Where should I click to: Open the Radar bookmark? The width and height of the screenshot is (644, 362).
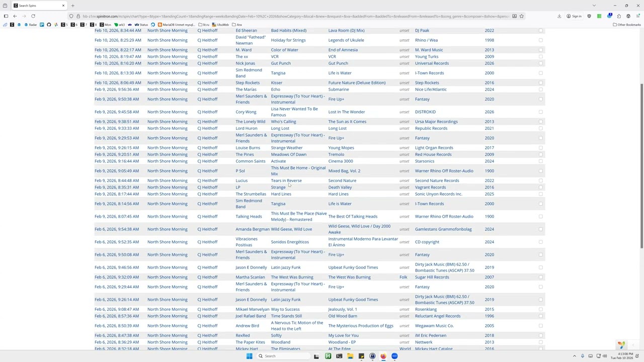click(x=31, y=25)
